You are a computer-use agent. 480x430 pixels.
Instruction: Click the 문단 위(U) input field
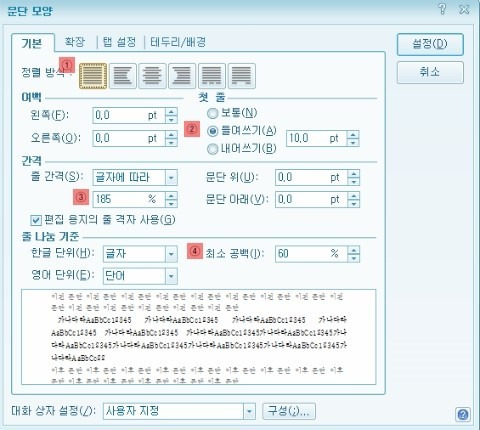pos(311,178)
